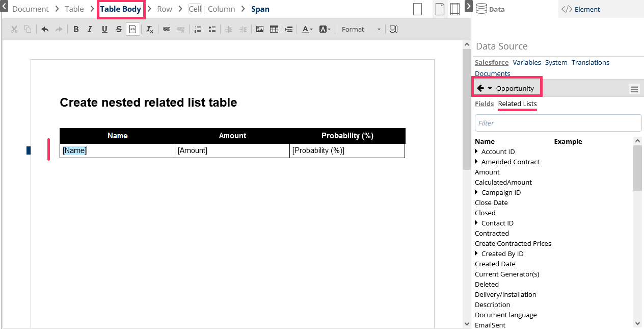
Task: Expand the Account ID field
Action: 476,151
